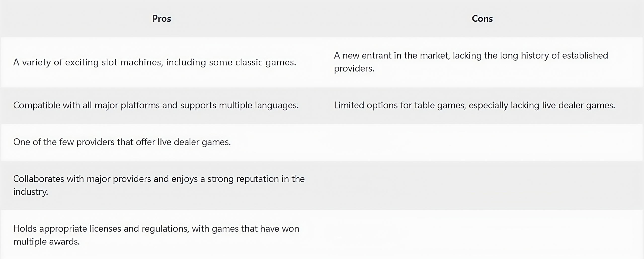Click the word 'industry.' in Pros column
This screenshot has width=644, height=259.
(30, 192)
